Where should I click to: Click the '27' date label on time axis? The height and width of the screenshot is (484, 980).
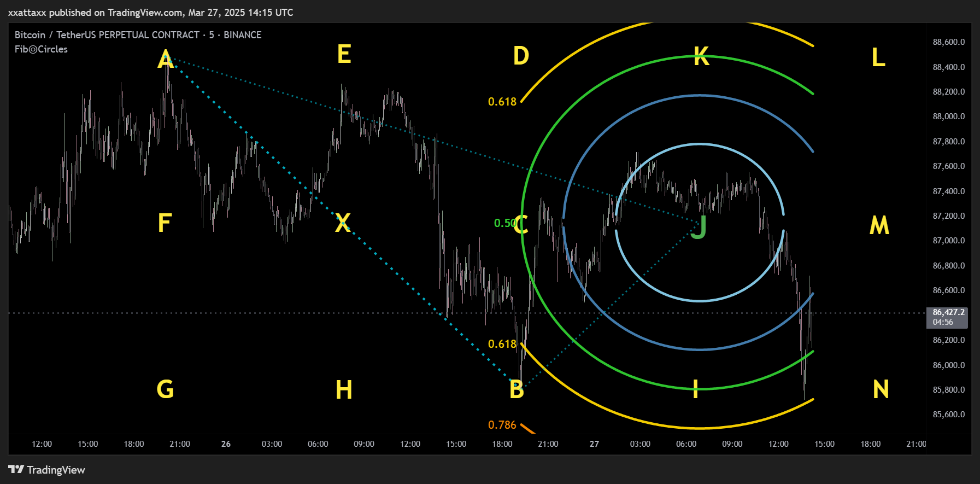594,444
